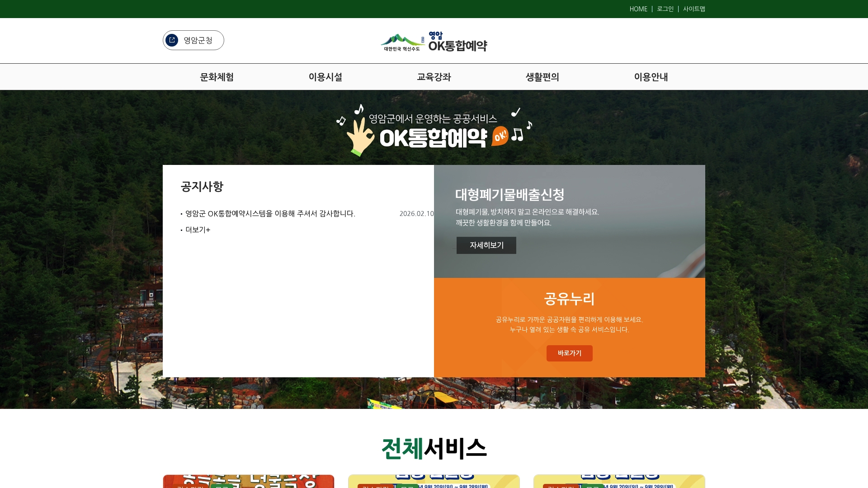
Task: Open the 이용안내 menu
Action: tap(651, 77)
